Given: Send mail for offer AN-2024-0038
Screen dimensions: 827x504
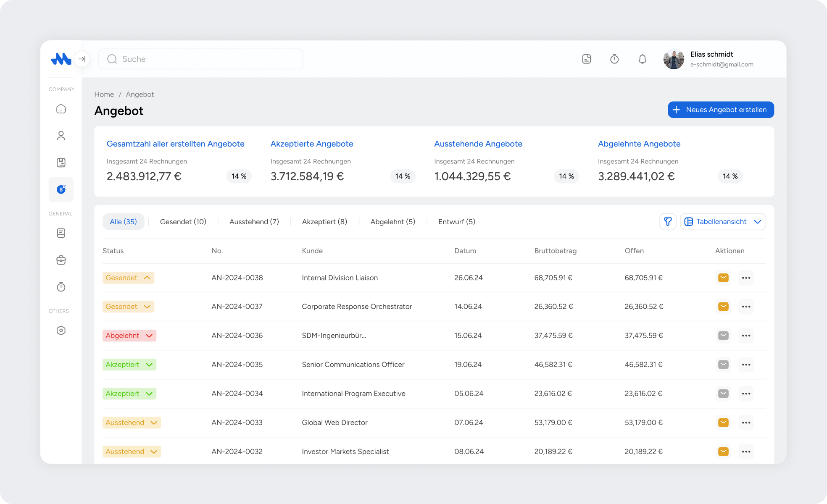Looking at the screenshot, I should pyautogui.click(x=723, y=278).
